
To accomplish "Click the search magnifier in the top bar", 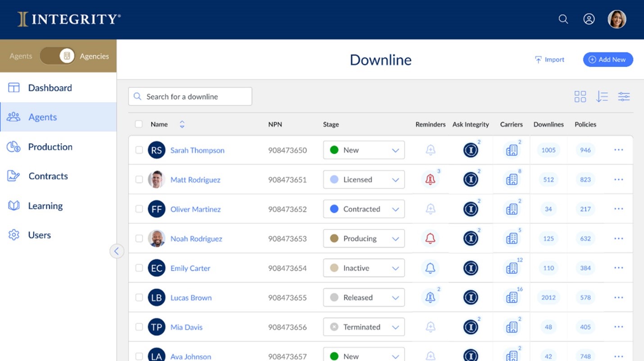I will click(563, 19).
